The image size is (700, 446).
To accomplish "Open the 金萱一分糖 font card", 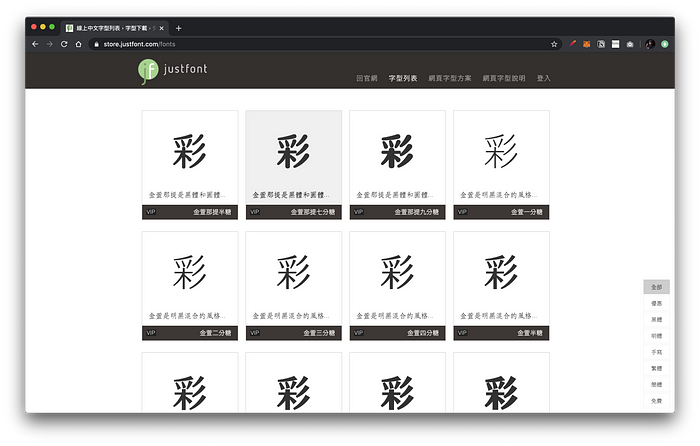I will pyautogui.click(x=501, y=165).
